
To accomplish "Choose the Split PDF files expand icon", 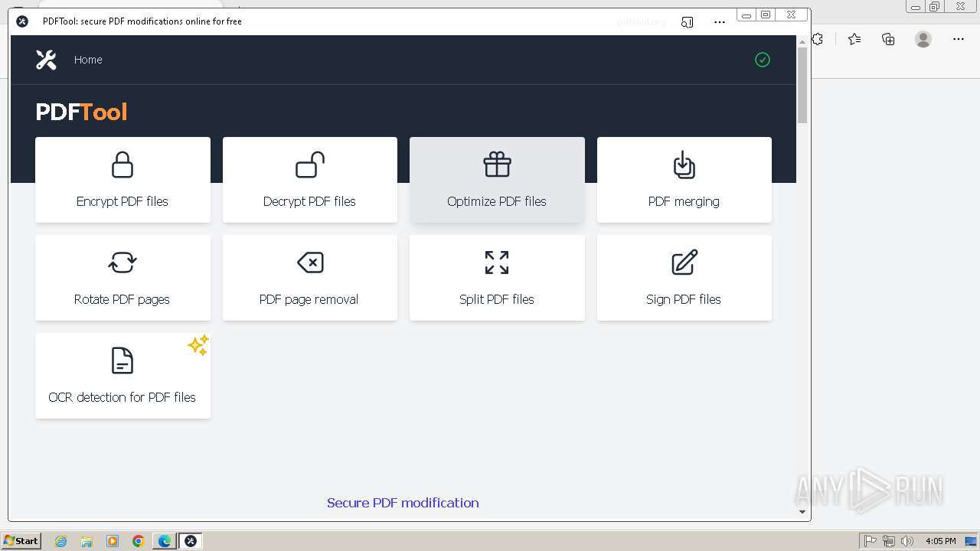I will coord(497,262).
